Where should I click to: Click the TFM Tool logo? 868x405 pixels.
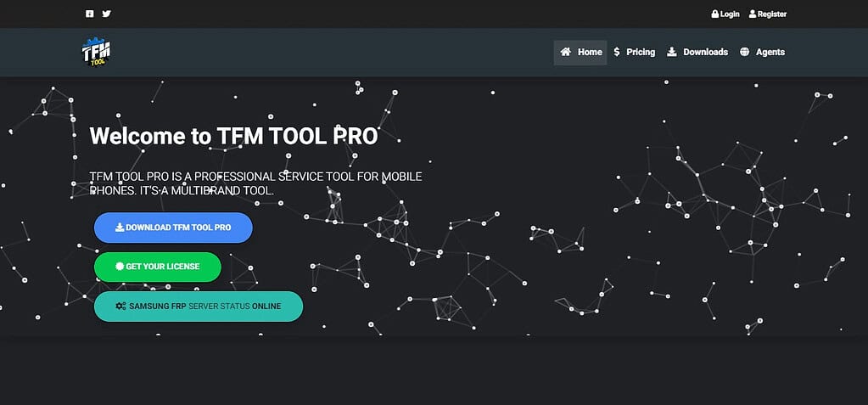97,52
